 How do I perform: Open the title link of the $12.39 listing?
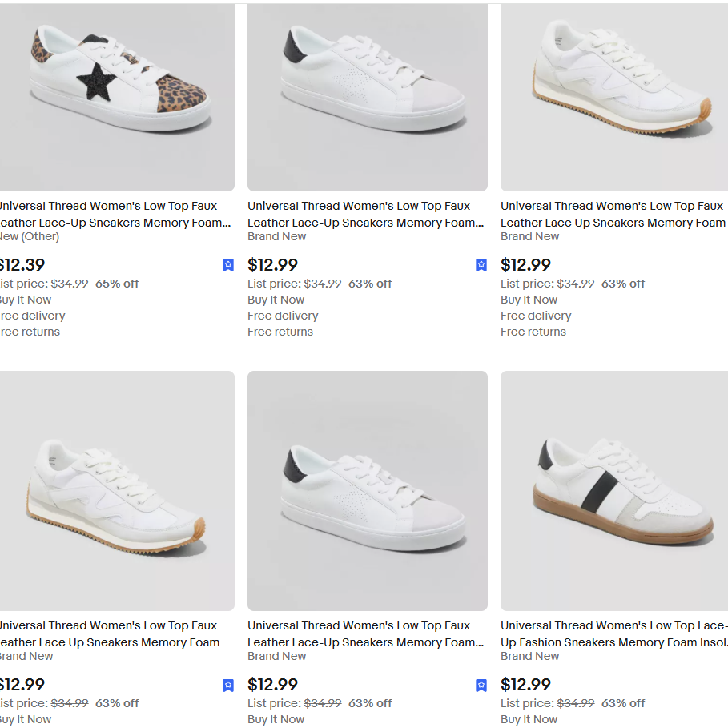[x=114, y=215]
